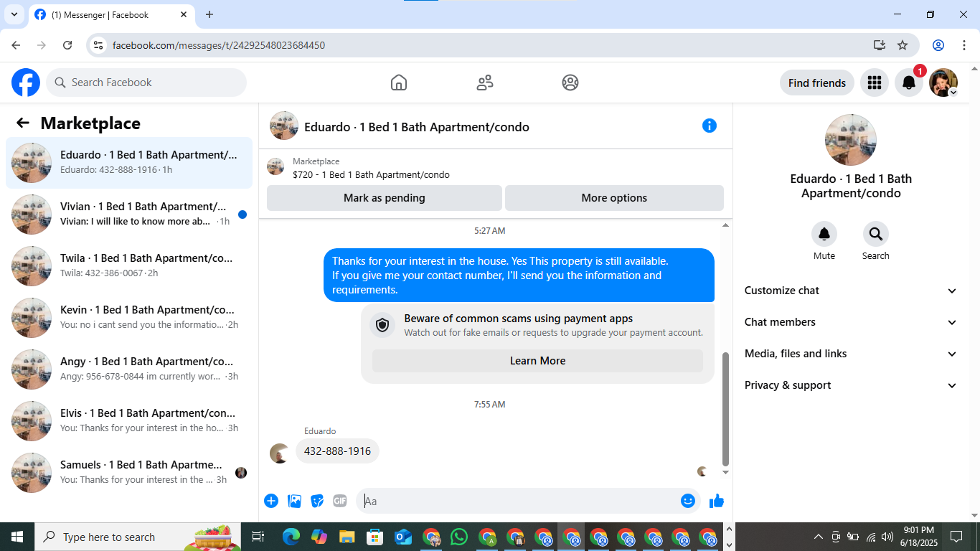Open the Windows Start menu
980x551 pixels.
(17, 537)
